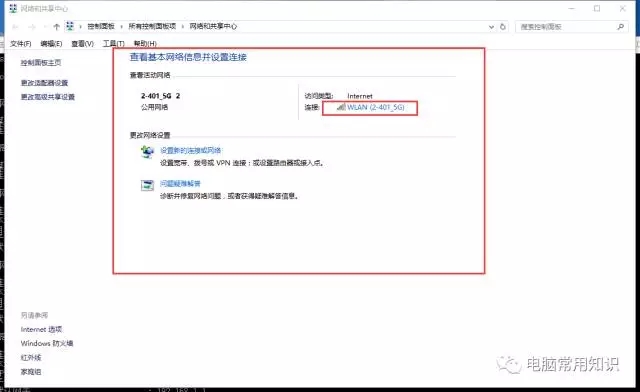Minimize the 网络和共享中心 window
Viewport: 640px width, 392px height.
tap(572, 8)
